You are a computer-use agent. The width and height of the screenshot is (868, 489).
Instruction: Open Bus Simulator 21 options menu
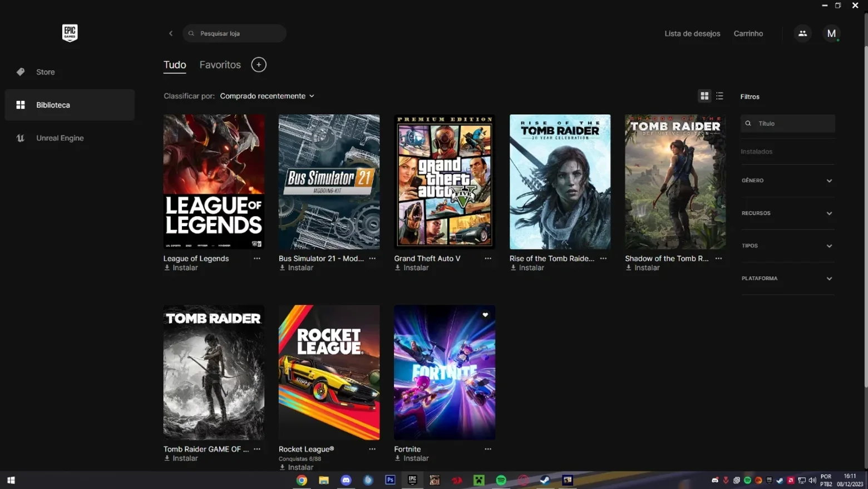coord(372,258)
